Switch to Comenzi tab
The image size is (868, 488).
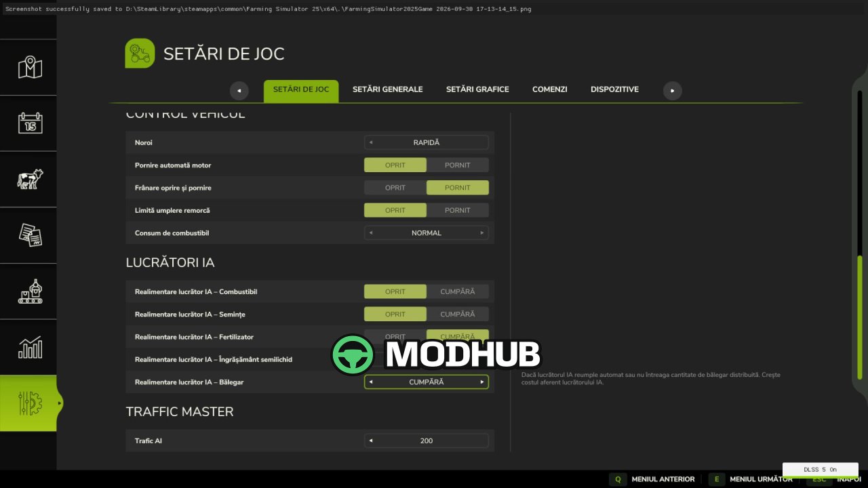click(x=550, y=89)
